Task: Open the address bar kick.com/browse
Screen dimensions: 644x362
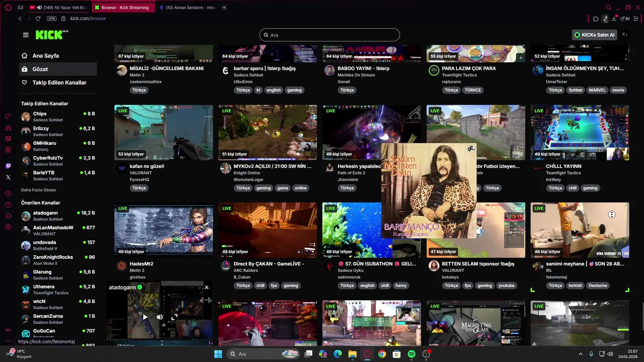Action: point(88,19)
